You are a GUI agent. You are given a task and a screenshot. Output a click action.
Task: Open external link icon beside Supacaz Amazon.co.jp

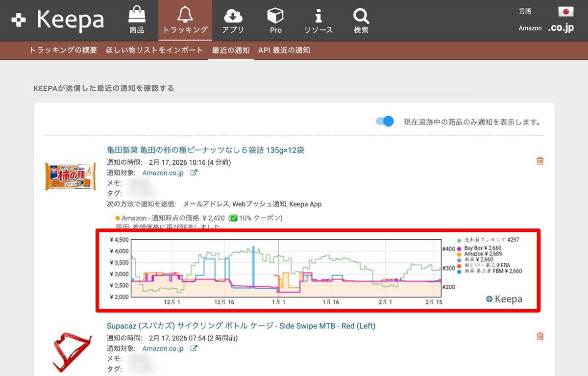coord(194,349)
